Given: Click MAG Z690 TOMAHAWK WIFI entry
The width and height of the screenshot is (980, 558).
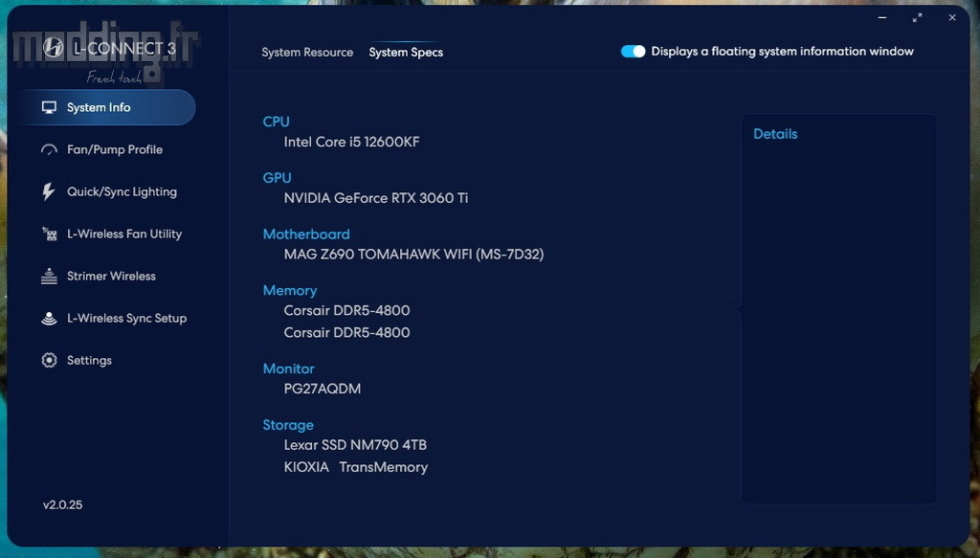Looking at the screenshot, I should click(413, 255).
